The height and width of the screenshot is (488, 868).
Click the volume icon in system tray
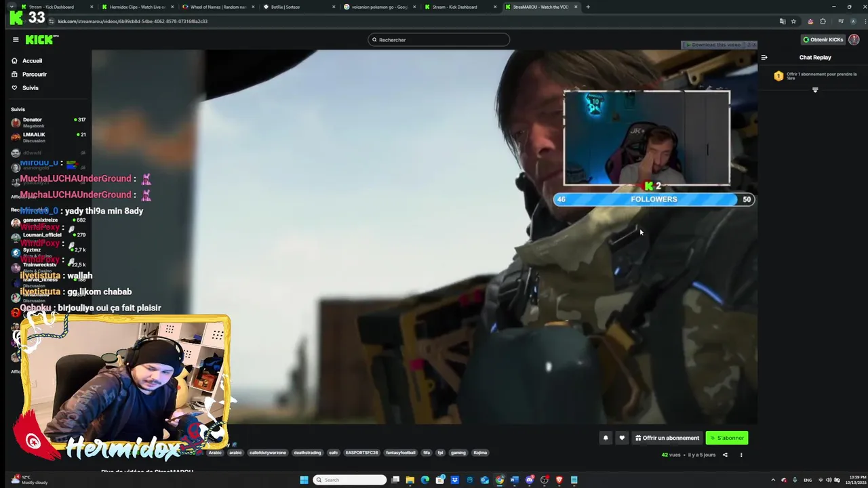pyautogui.click(x=829, y=480)
